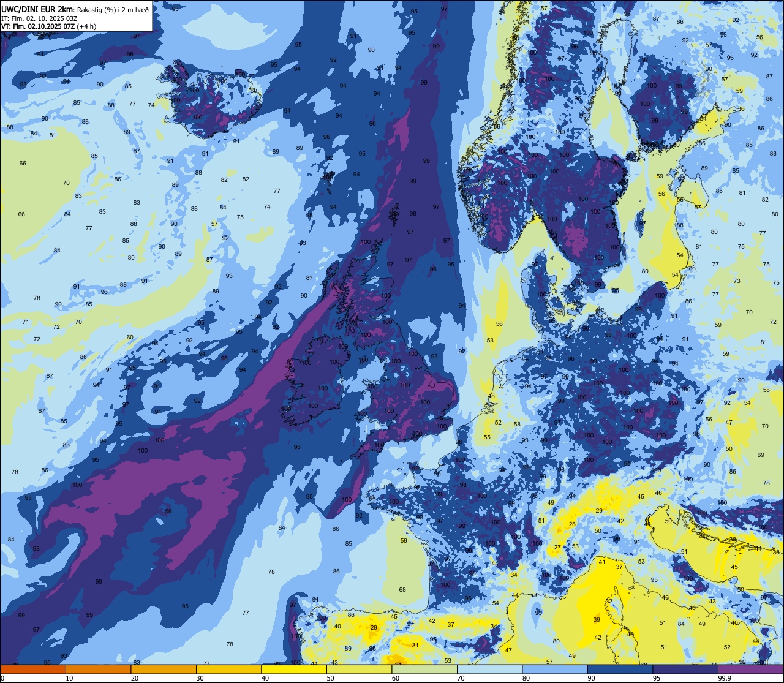This screenshot has width=784, height=683.
Task: Select the 20–30 legend color swatch
Action: pos(164,669)
